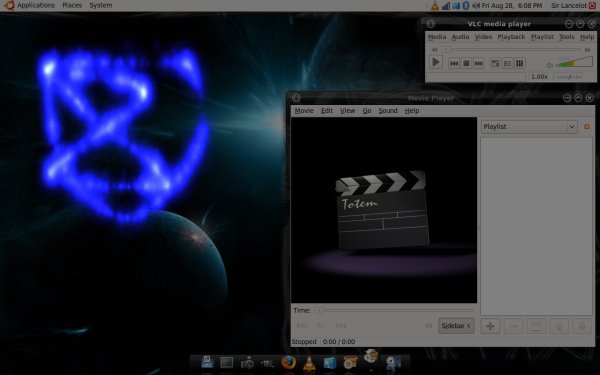Open VLC Media menu
The width and height of the screenshot is (600, 375).
click(x=437, y=37)
